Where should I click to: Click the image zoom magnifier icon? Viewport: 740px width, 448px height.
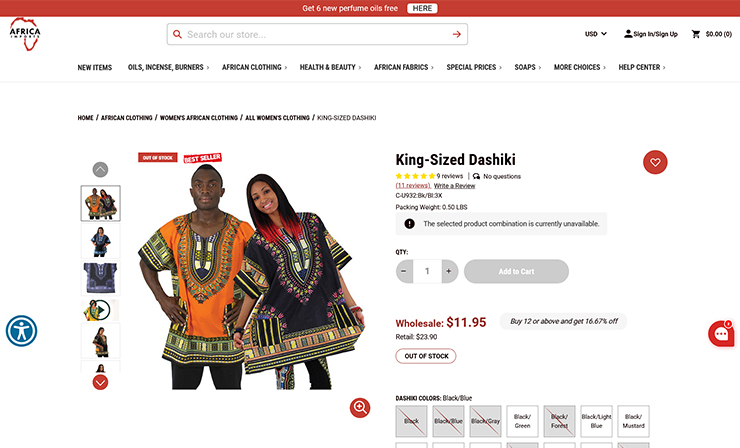360,407
